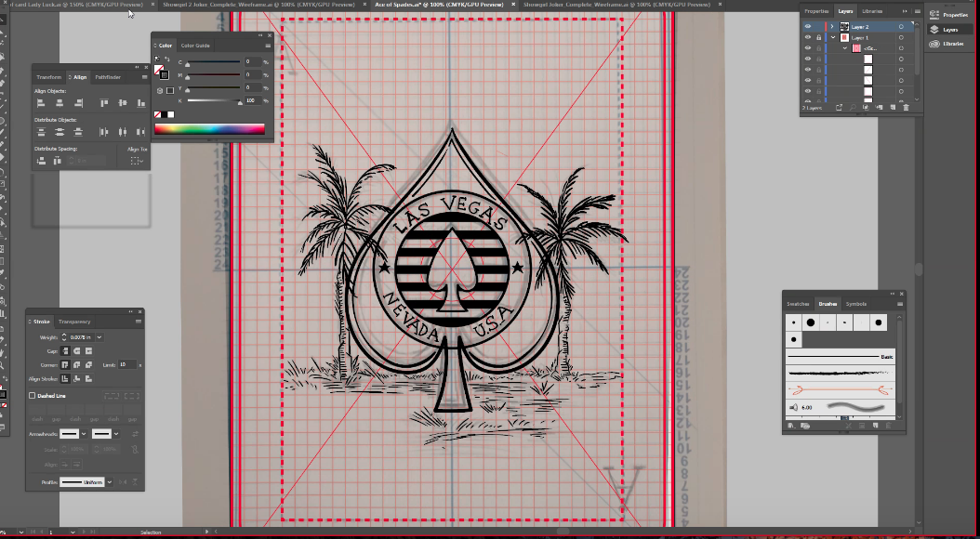Toggle the lock on Layer 1
Image resolution: width=980 pixels, height=539 pixels.
[819, 37]
